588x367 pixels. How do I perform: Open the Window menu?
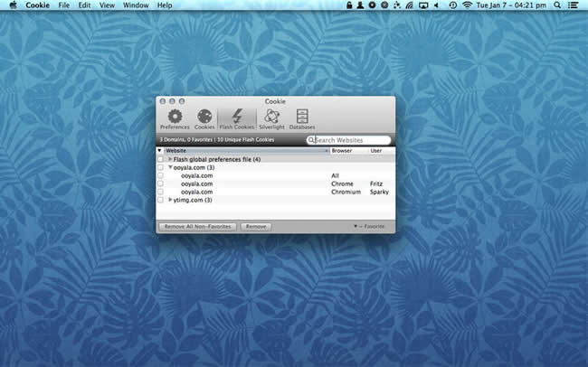(x=136, y=5)
